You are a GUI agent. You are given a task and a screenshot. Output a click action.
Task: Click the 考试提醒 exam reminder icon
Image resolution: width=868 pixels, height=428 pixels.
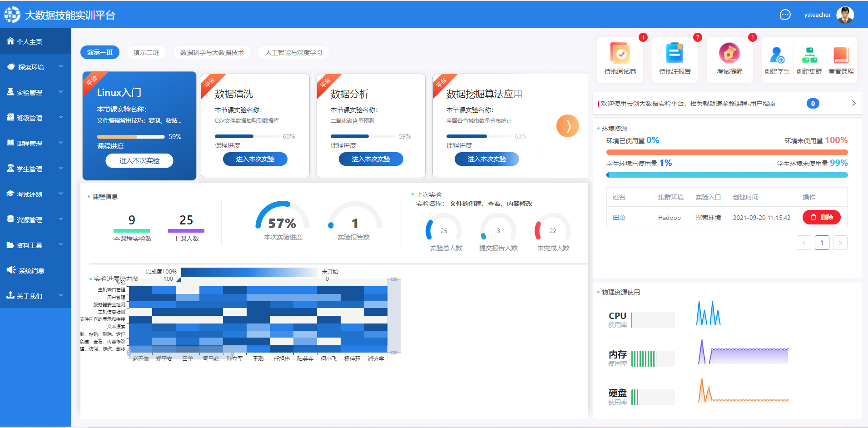point(729,55)
